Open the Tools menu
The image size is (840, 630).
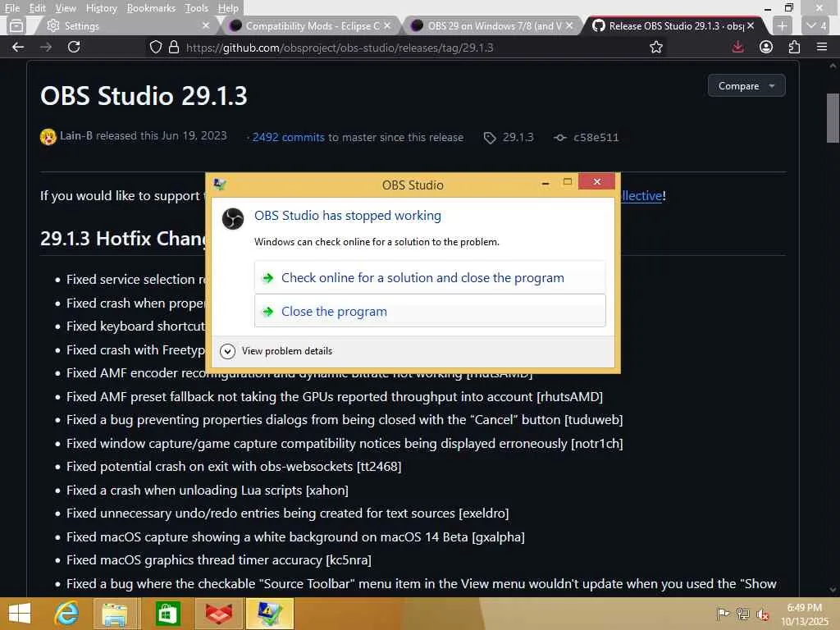196,8
